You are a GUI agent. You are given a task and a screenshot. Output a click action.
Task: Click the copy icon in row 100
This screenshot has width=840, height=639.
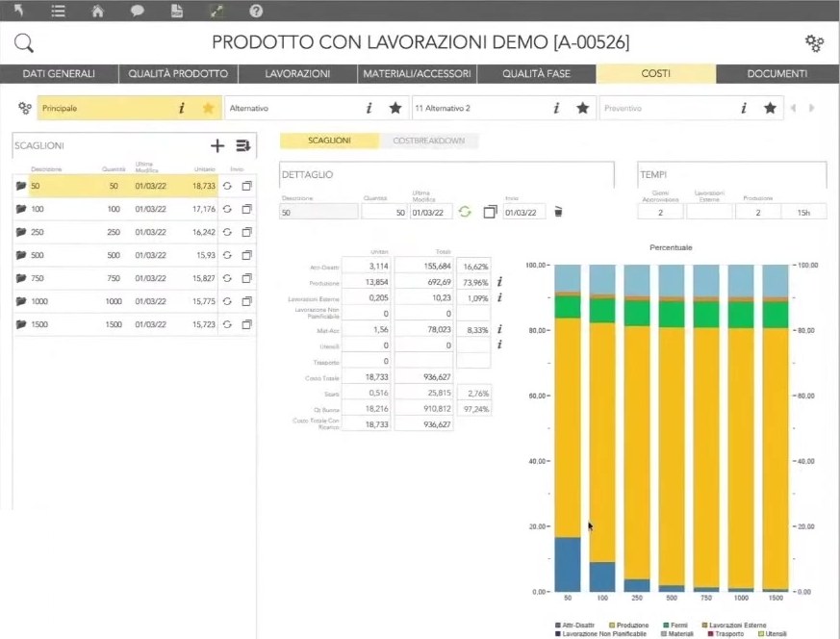pyautogui.click(x=246, y=209)
